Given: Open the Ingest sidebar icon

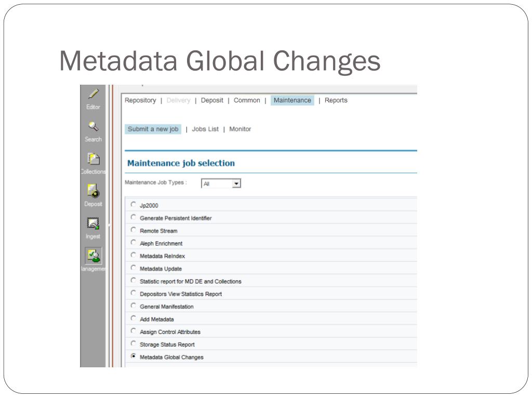Looking at the screenshot, I should coord(93,223).
